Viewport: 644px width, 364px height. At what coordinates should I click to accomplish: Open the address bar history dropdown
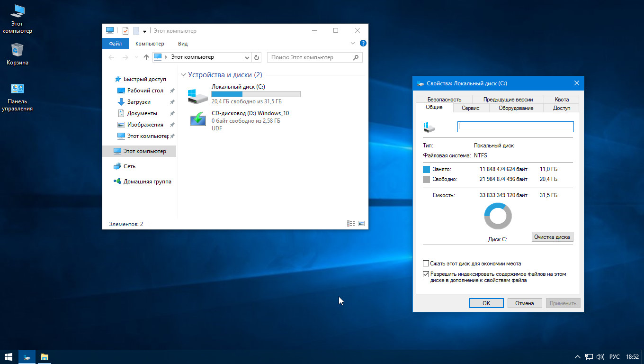coord(247,57)
